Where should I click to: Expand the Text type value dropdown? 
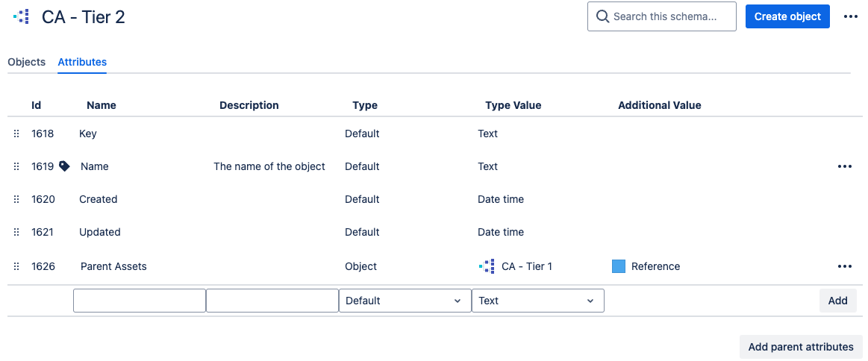(537, 301)
